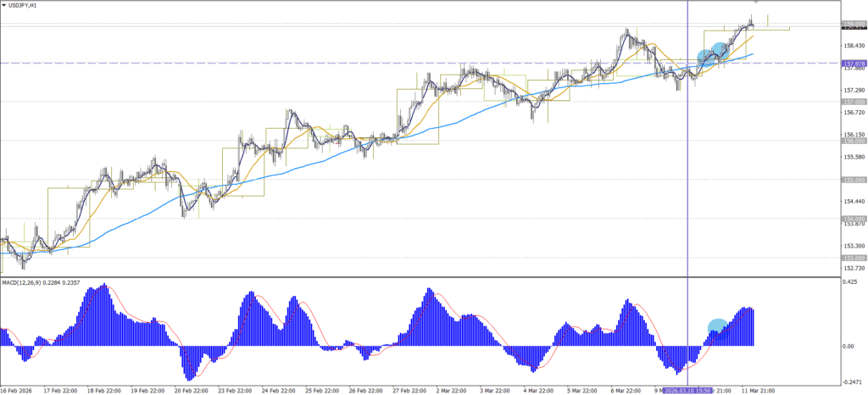Click the 154.000 level price tag
The image size is (868, 395).
pyautogui.click(x=854, y=219)
